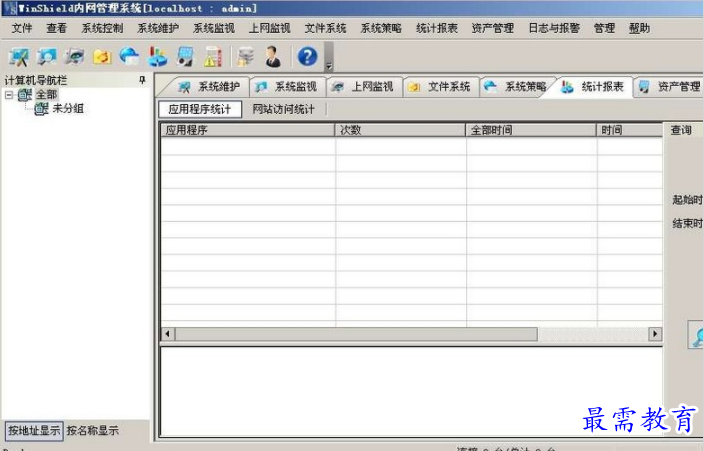Click the System Monitor magnifier toolbar icon
The image size is (704, 451).
[x=46, y=57]
